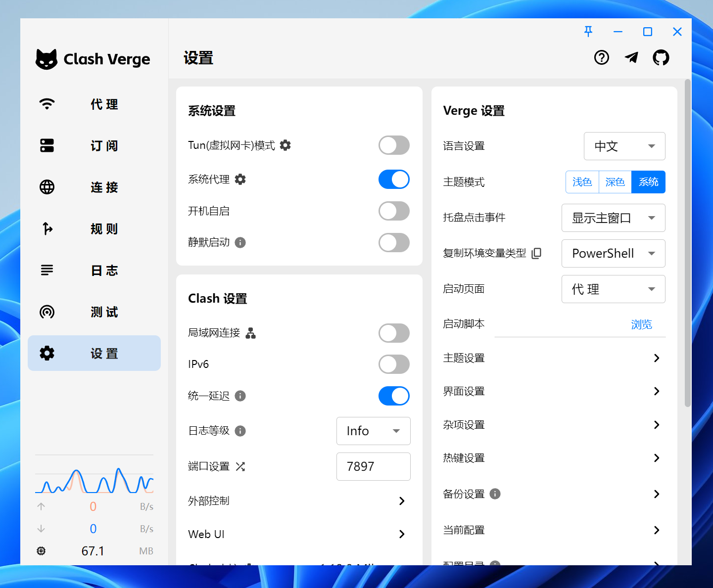713x588 pixels.
Task: Turn off the system proxy switch
Action: pos(394,180)
